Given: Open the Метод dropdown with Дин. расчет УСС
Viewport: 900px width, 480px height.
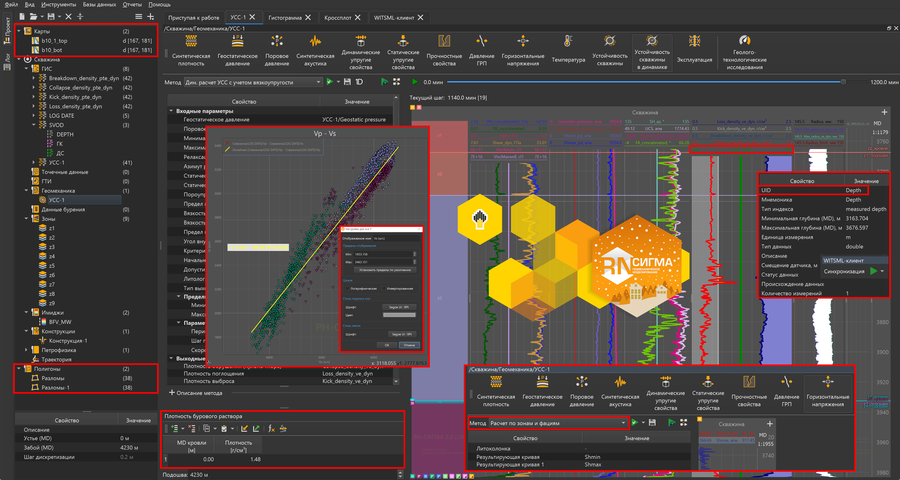Looking at the screenshot, I should pos(255,82).
